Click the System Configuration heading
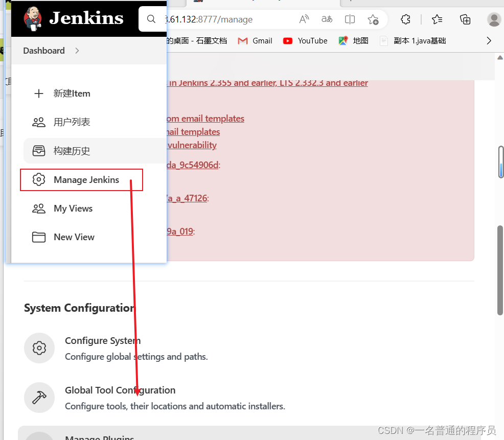The height and width of the screenshot is (440, 504). 80,308
